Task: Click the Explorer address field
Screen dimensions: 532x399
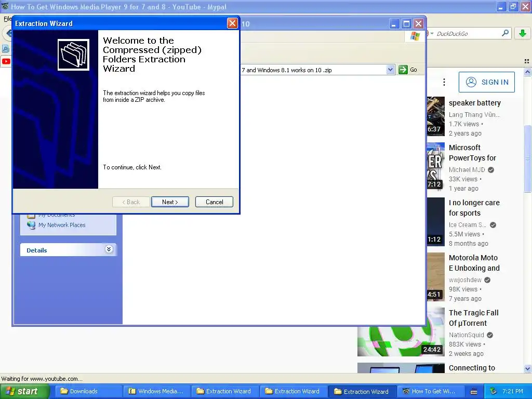Action: (313, 70)
